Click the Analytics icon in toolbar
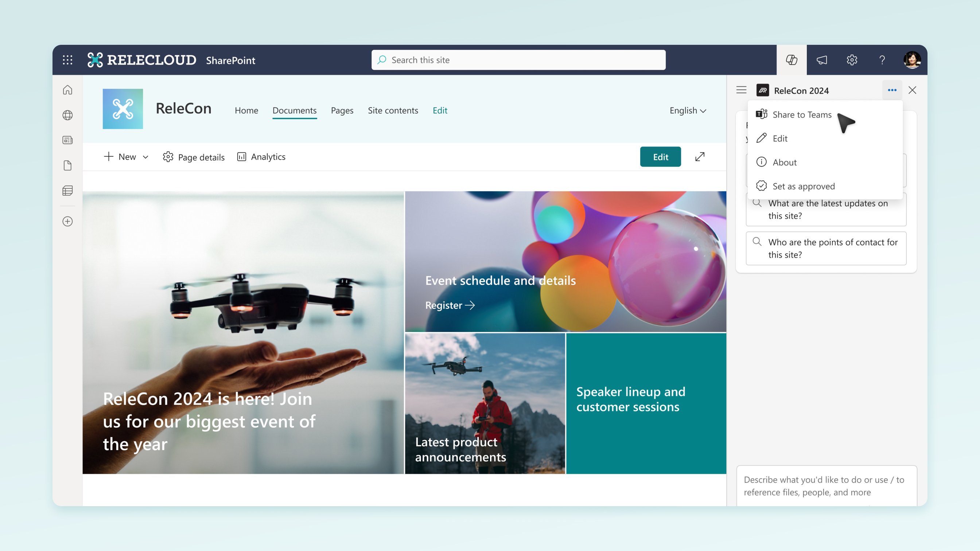This screenshot has height=551, width=980. click(x=242, y=156)
